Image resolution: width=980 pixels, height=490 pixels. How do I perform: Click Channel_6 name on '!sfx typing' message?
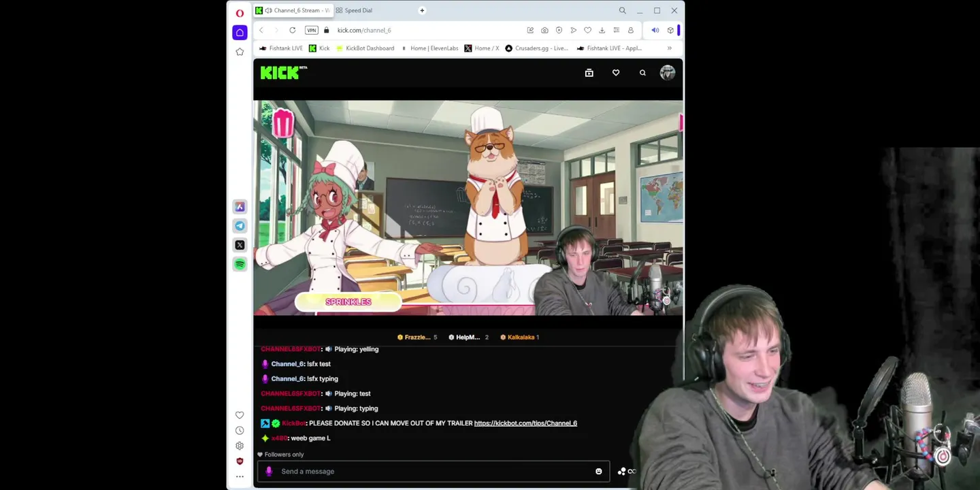[x=287, y=379]
